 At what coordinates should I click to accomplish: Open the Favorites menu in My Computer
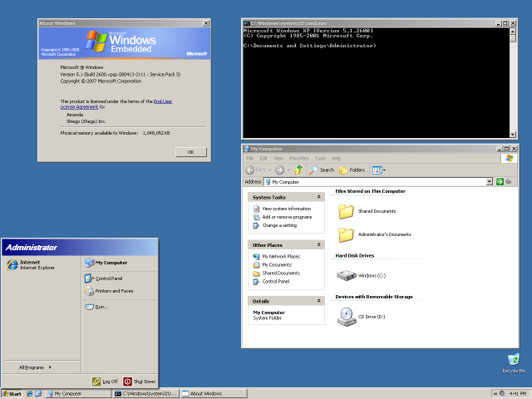tap(299, 159)
